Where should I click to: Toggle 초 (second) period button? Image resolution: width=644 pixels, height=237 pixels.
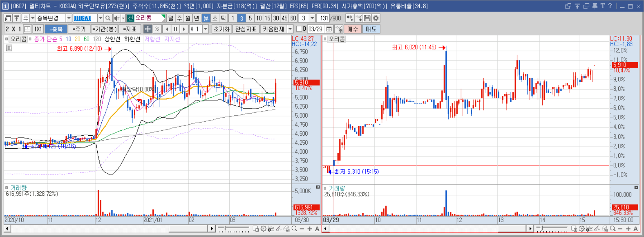point(215,18)
